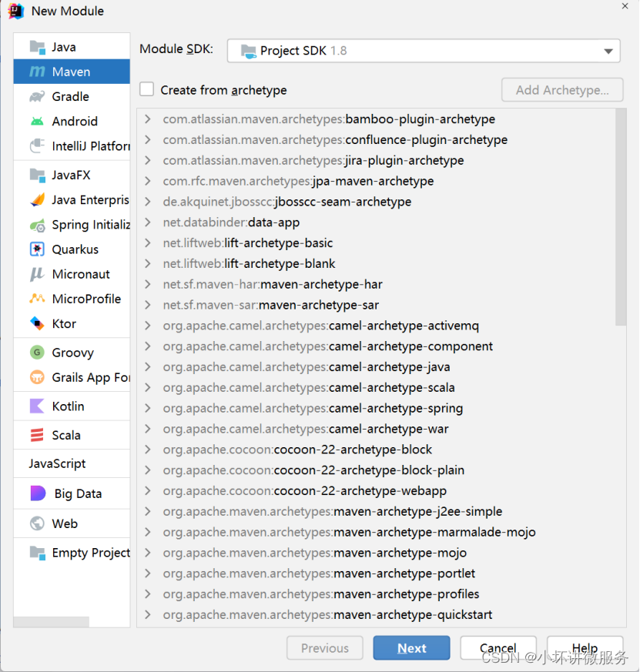Click the MicroProfile icon
Image resolution: width=640 pixels, height=672 pixels.
pyautogui.click(x=37, y=299)
